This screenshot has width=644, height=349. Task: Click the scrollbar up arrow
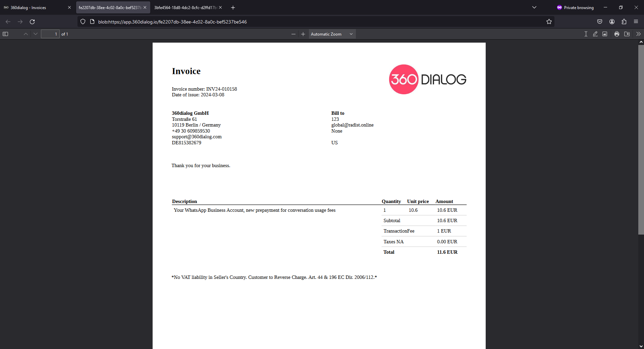641,42
